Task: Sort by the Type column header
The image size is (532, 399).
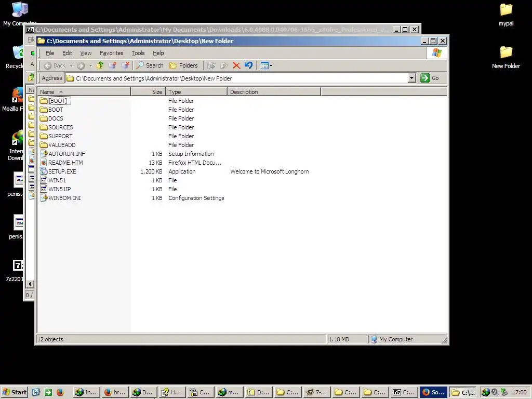Action: tap(196, 91)
